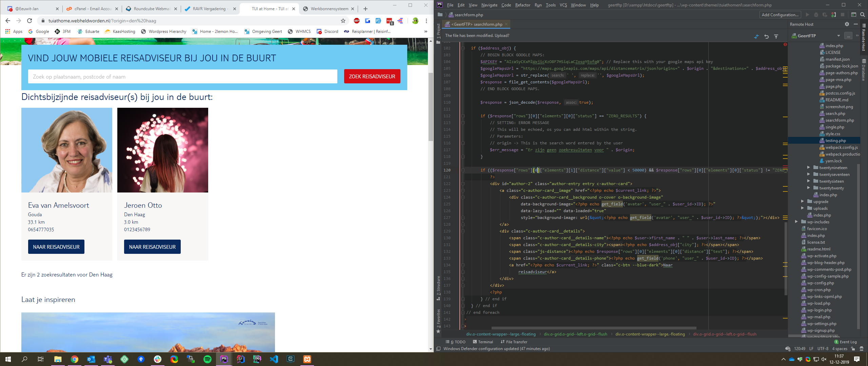Screen dimensions: 868x366
Task: Bookmark page with the Chrome star icon
Action: click(343, 21)
